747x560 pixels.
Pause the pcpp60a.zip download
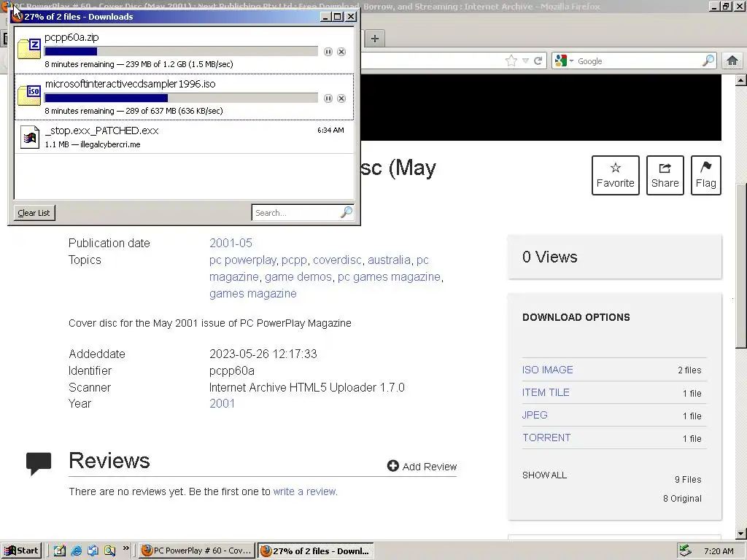328,52
